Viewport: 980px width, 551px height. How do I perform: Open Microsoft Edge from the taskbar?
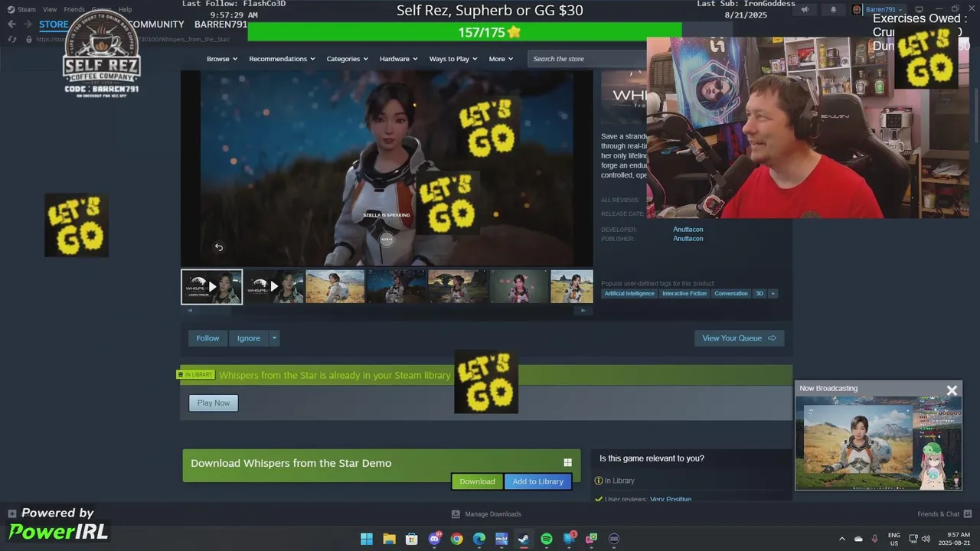pyautogui.click(x=479, y=539)
